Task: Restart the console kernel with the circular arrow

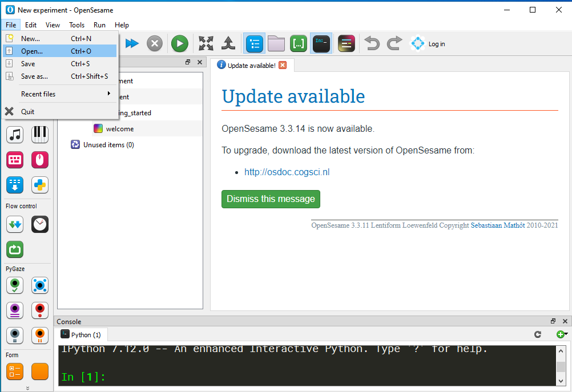Action: (537, 334)
